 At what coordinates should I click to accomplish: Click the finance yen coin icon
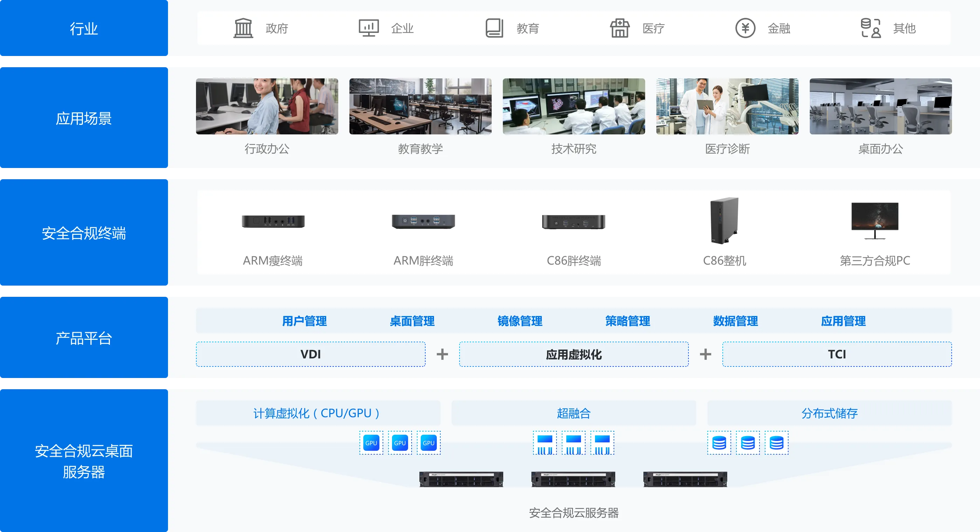[x=745, y=28]
